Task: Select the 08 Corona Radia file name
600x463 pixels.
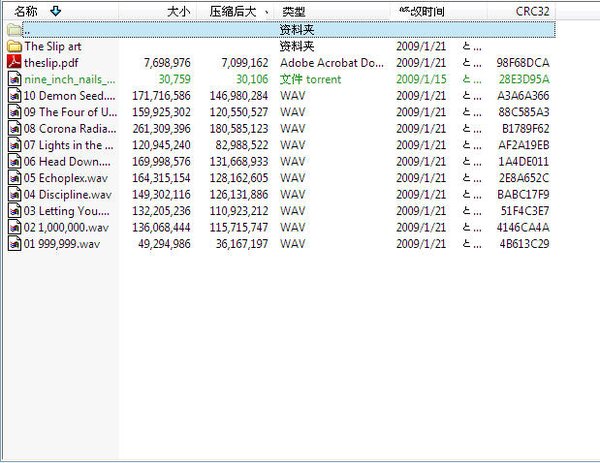Action: point(70,129)
